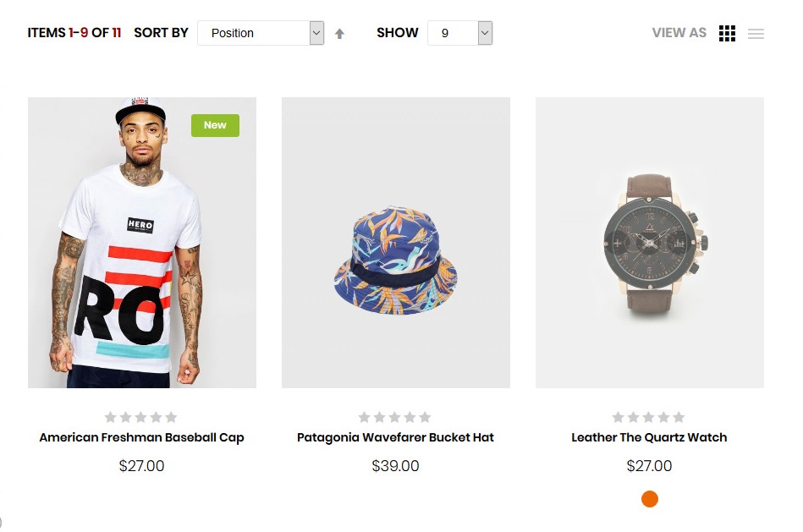Click the green New badge
Screen dimensions: 803x532
pyautogui.click(x=215, y=125)
